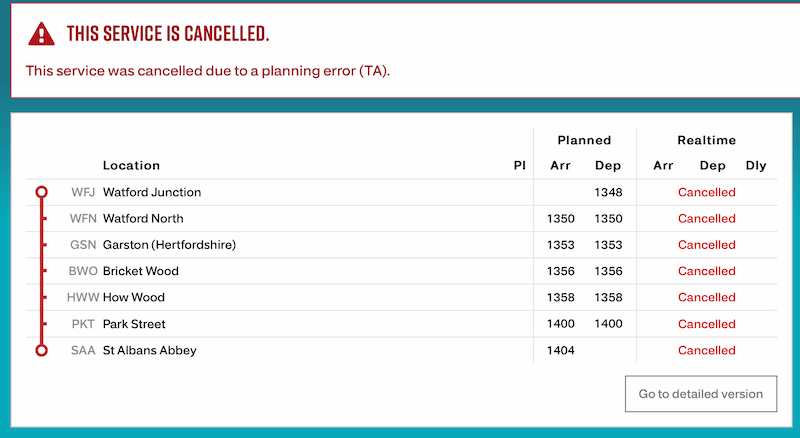Click the WFJ station code

click(x=83, y=192)
